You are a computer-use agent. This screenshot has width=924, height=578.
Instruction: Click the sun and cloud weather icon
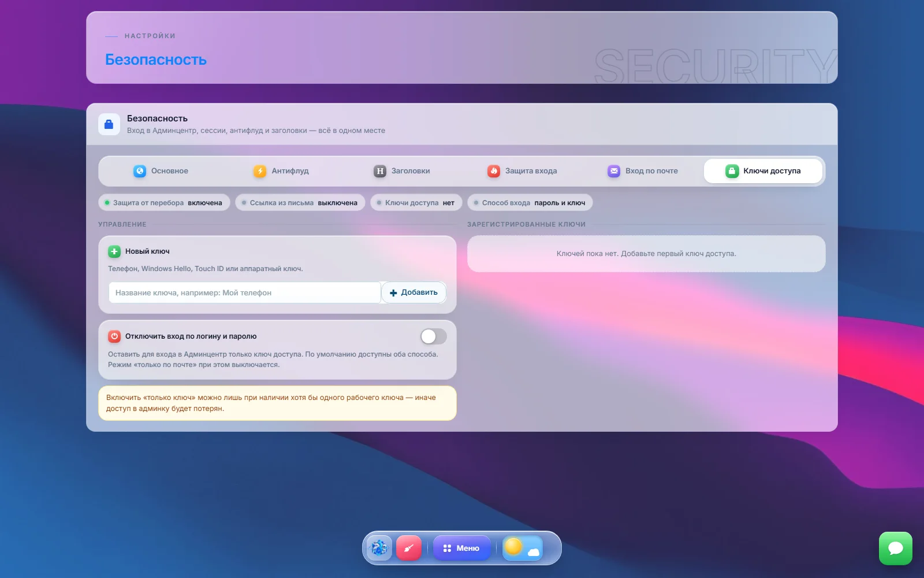tap(523, 548)
